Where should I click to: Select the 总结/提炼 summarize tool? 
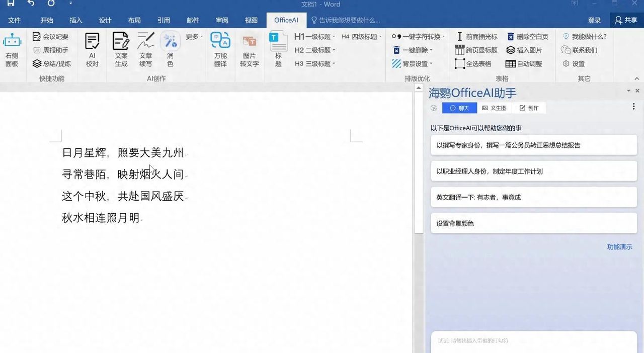coord(51,64)
